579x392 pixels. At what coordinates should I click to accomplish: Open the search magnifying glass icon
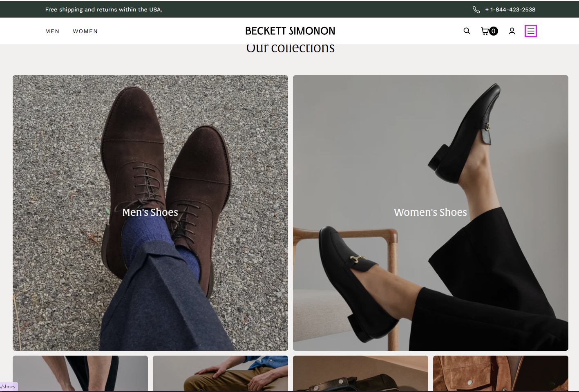tap(467, 31)
